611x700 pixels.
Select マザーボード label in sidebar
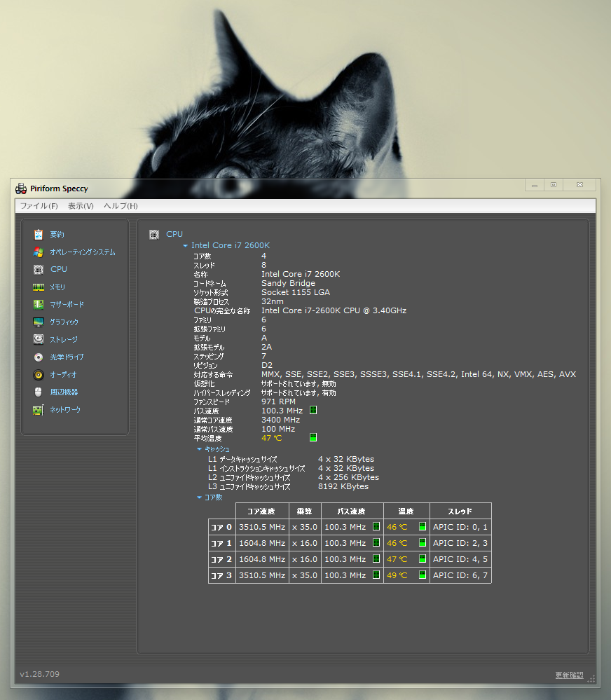click(x=67, y=305)
